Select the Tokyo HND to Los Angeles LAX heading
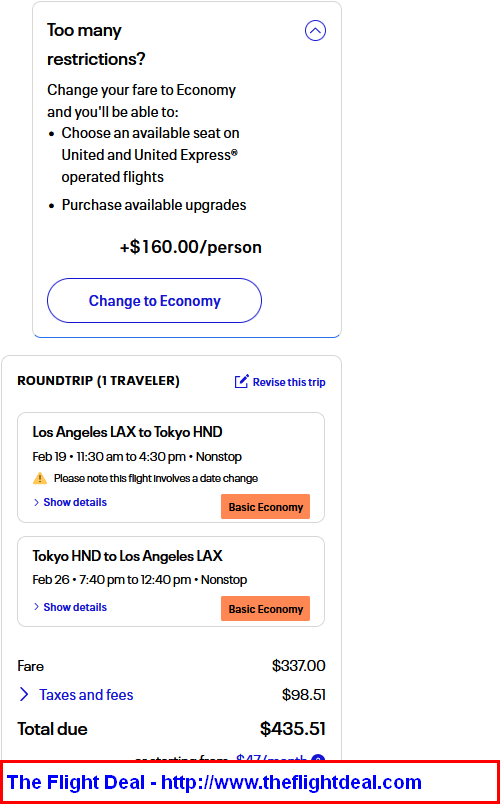Image resolution: width=500 pixels, height=804 pixels. (x=127, y=556)
